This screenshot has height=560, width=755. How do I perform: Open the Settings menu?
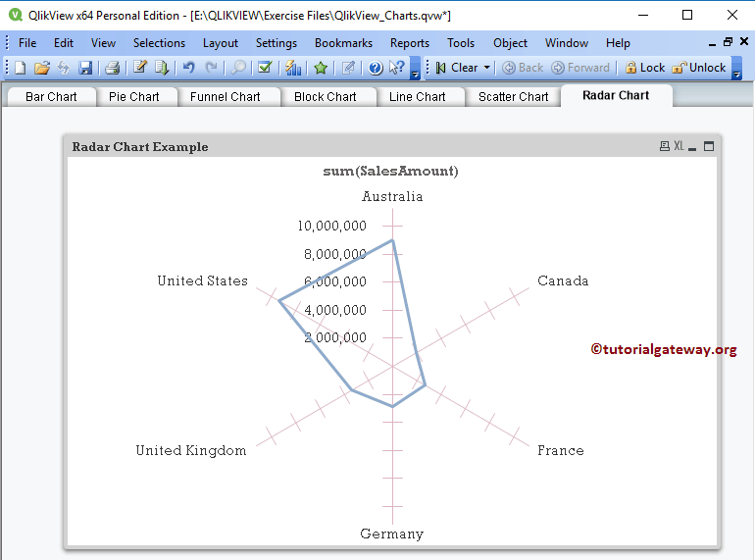tap(277, 43)
